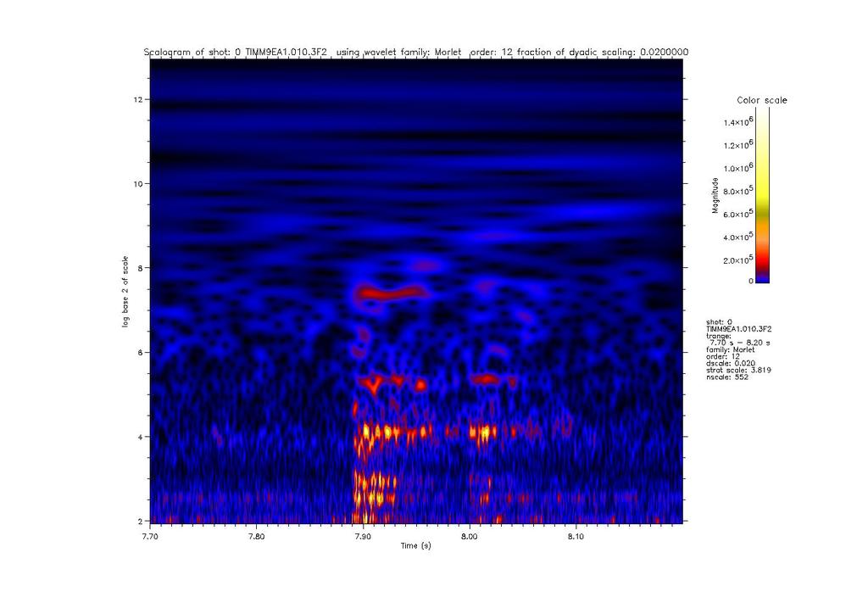Screen dimensions: 868x614
Task: Select the 4.0×10^5 color scale value
Action: click(738, 237)
